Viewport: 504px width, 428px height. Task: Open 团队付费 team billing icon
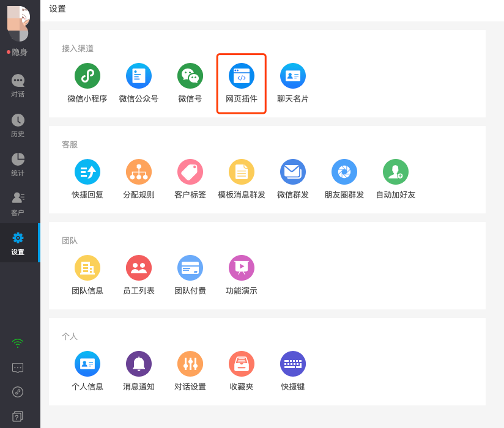190,268
